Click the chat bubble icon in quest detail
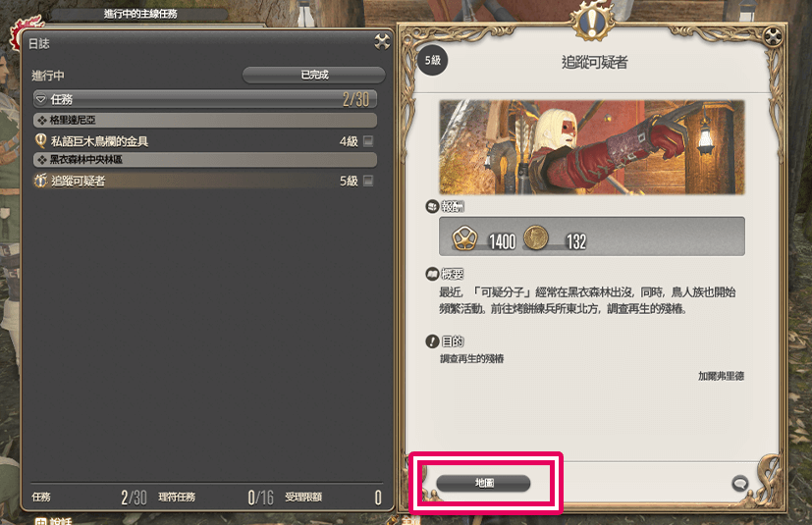Image resolution: width=812 pixels, height=525 pixels. click(x=740, y=484)
